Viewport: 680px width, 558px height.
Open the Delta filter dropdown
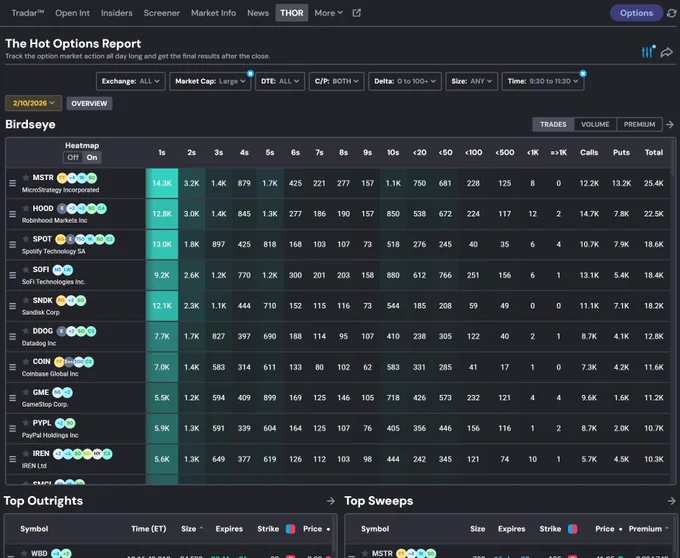tap(405, 81)
